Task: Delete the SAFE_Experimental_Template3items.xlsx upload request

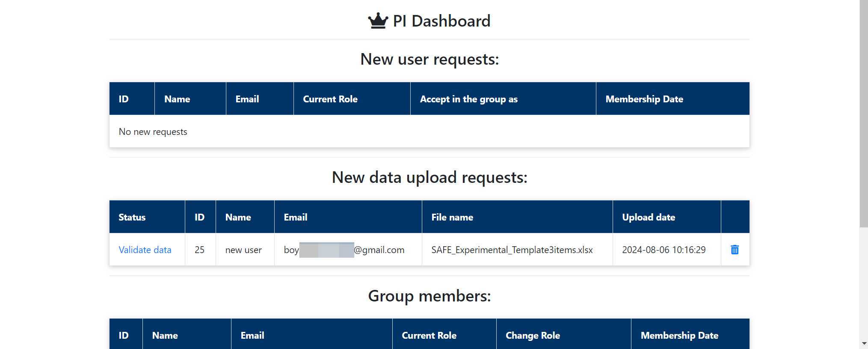Action: click(x=735, y=250)
